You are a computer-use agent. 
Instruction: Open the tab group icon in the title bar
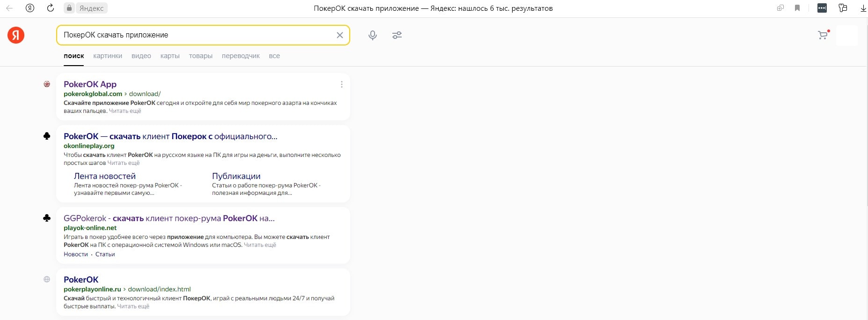[x=780, y=8]
